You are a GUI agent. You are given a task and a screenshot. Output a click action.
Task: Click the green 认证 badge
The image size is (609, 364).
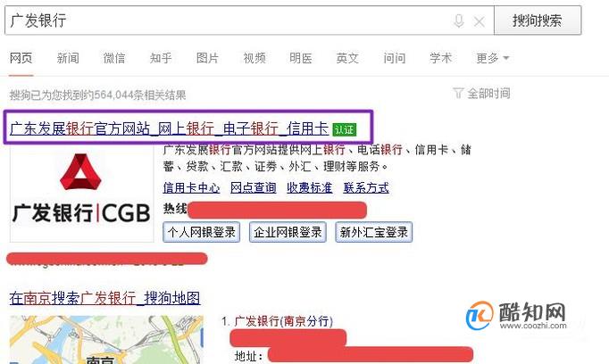click(344, 129)
